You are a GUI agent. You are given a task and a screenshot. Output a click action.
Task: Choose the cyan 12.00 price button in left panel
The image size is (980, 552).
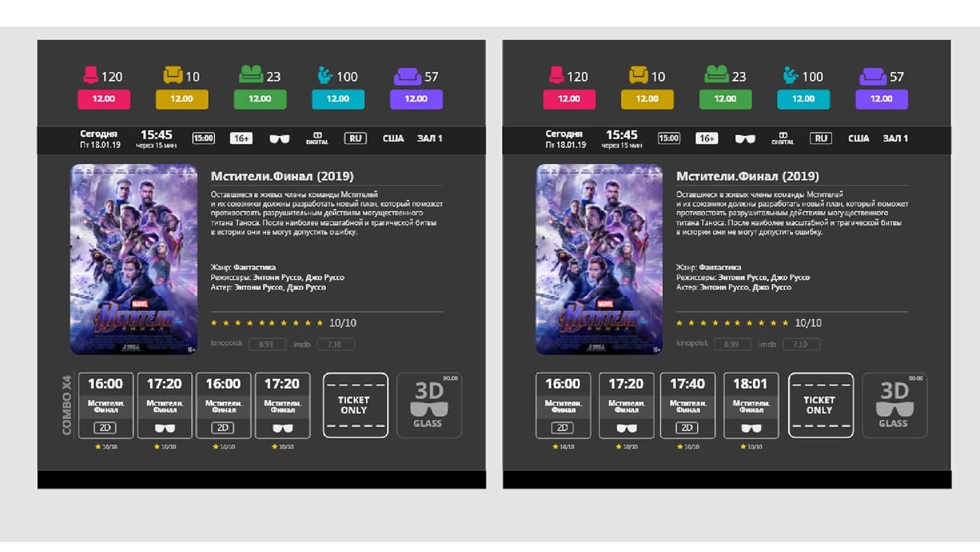[338, 99]
